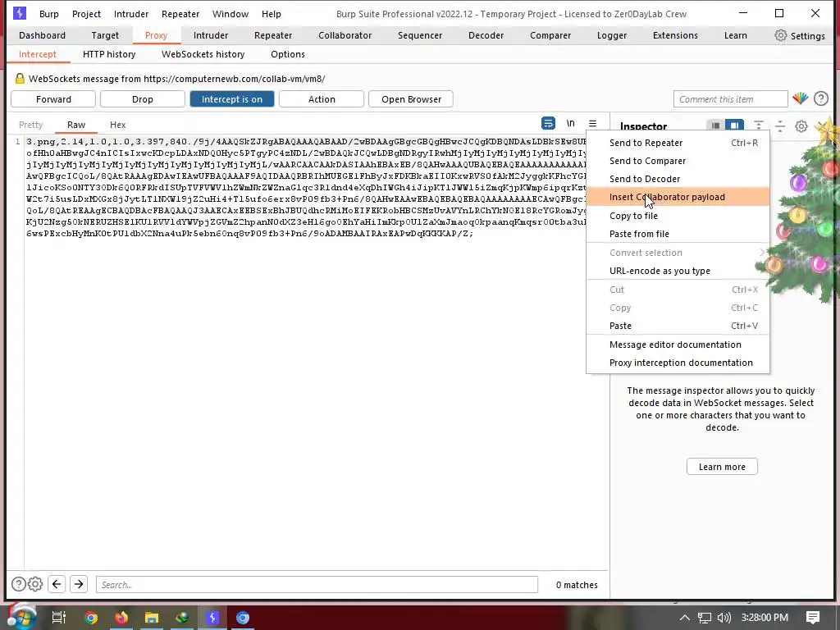Open network icon in system tray

(x=705, y=618)
